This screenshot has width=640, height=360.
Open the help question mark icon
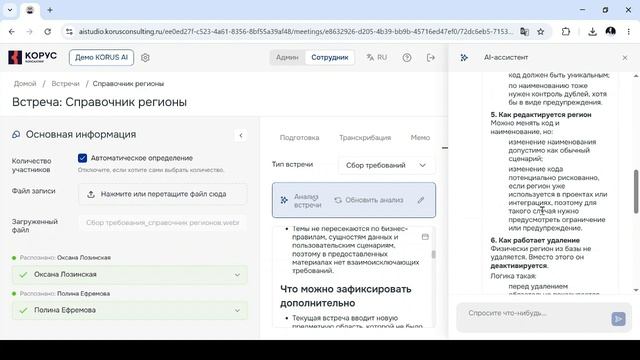click(407, 58)
